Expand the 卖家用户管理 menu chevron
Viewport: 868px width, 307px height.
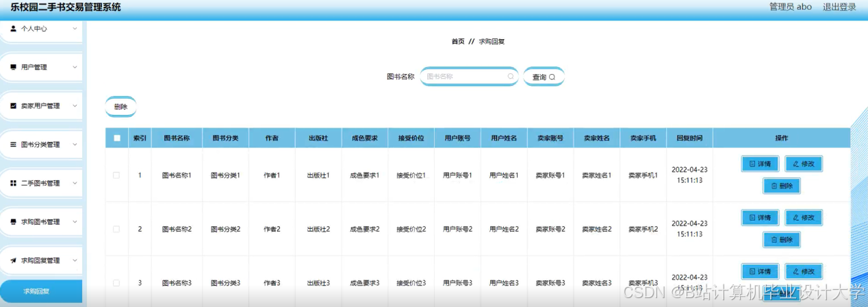75,106
